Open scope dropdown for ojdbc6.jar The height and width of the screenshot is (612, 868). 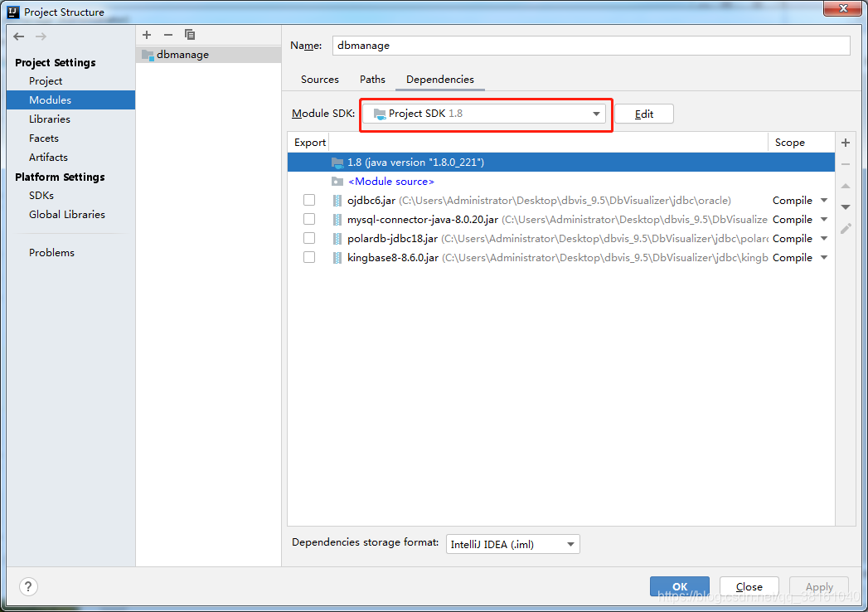[824, 201]
